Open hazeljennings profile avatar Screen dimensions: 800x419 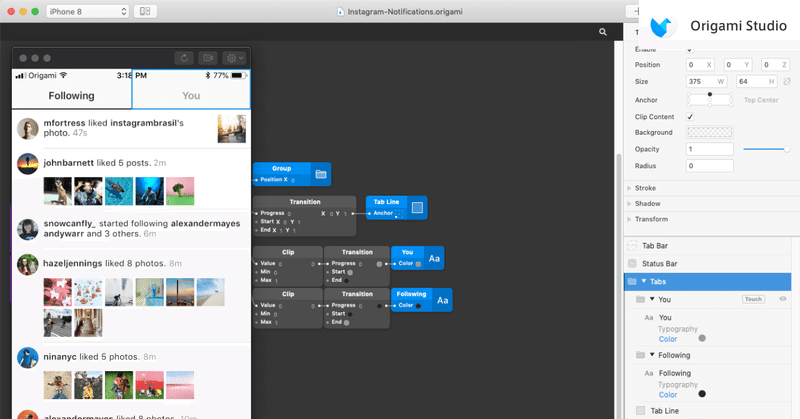[28, 264]
